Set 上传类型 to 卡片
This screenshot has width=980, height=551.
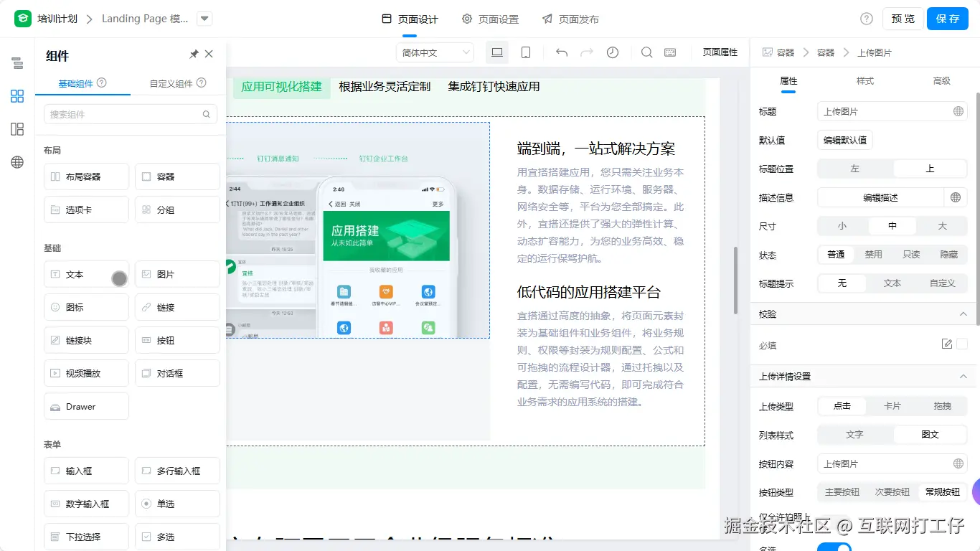[892, 406]
